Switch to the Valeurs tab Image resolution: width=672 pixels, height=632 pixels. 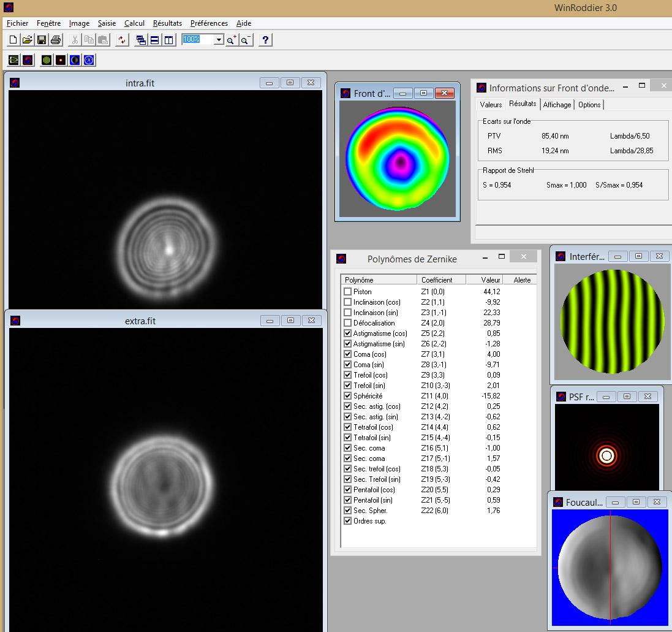(x=491, y=105)
